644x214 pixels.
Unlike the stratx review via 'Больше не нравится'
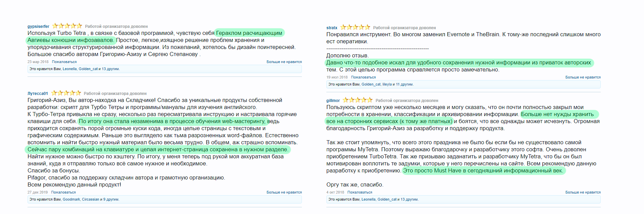[583, 77]
